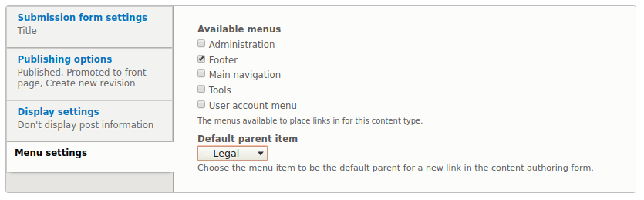644x200 pixels.
Task: Click the arrow on the Legal select box
Action: coord(261,154)
